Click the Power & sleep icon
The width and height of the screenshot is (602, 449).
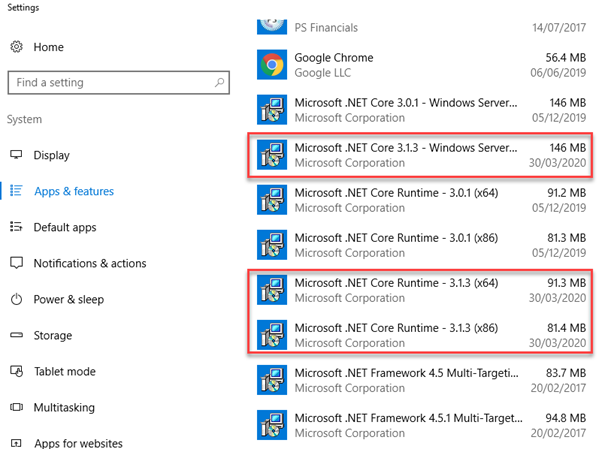click(x=17, y=299)
